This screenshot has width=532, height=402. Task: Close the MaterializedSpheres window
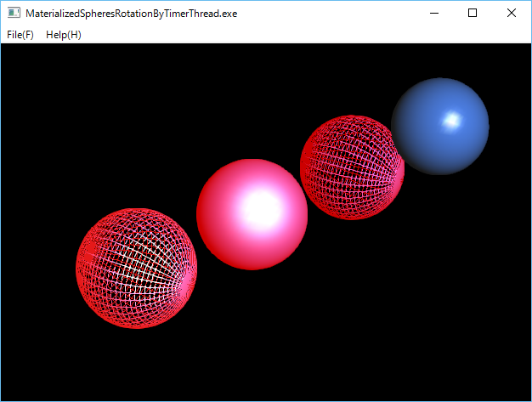512,14
